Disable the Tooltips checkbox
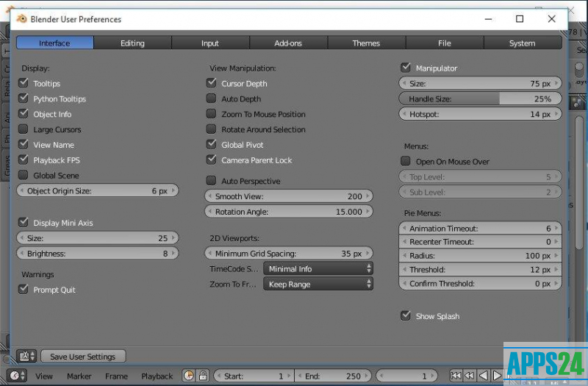The height and width of the screenshot is (386, 588). click(x=24, y=83)
